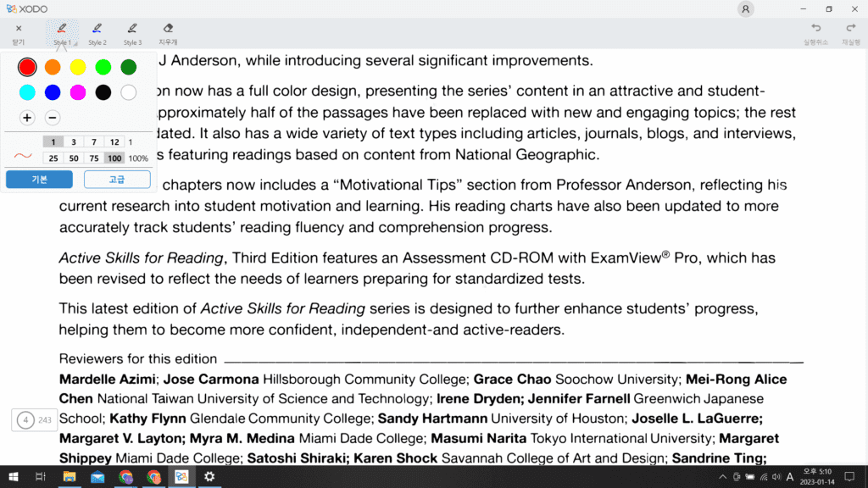868x488 pixels.
Task: Open the user profile icon
Action: tap(745, 8)
